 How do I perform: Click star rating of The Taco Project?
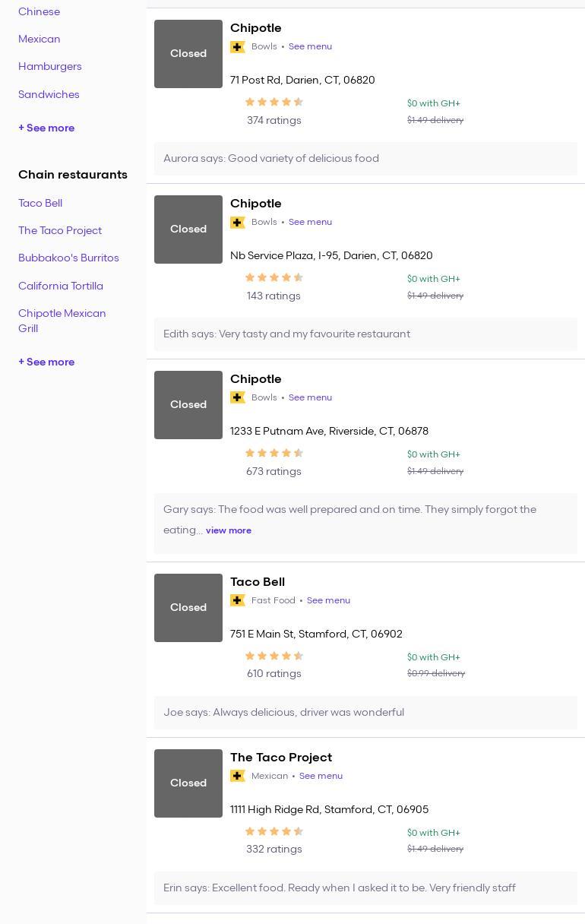pyautogui.click(x=274, y=831)
